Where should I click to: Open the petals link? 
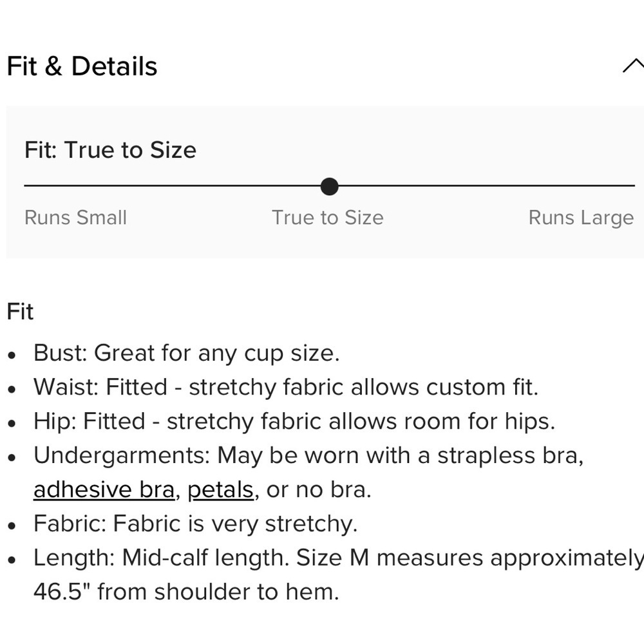[x=220, y=489]
